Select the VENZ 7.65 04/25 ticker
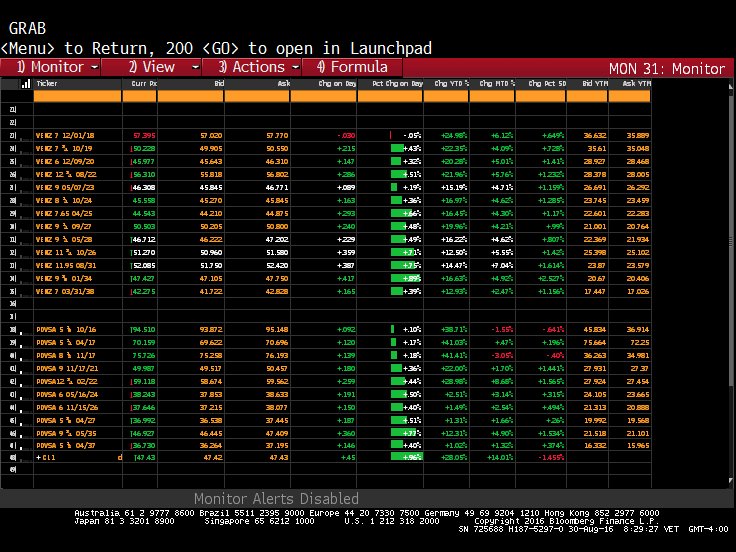Image resolution: width=736 pixels, height=552 pixels. click(x=64, y=214)
